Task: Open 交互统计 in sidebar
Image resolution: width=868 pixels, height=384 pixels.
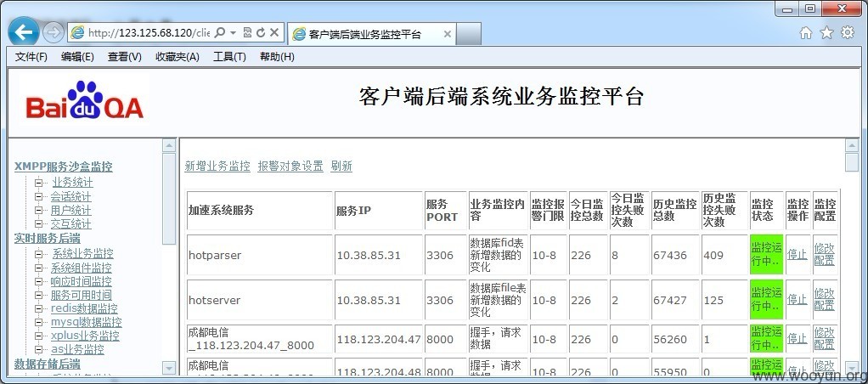Action: pyautogui.click(x=70, y=224)
